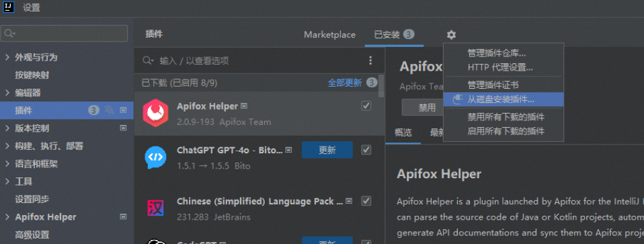Image resolution: width=644 pixels, height=244 pixels.
Task: Select the ChatGPT GPT-4o - Bito plugin row
Action: point(259,157)
